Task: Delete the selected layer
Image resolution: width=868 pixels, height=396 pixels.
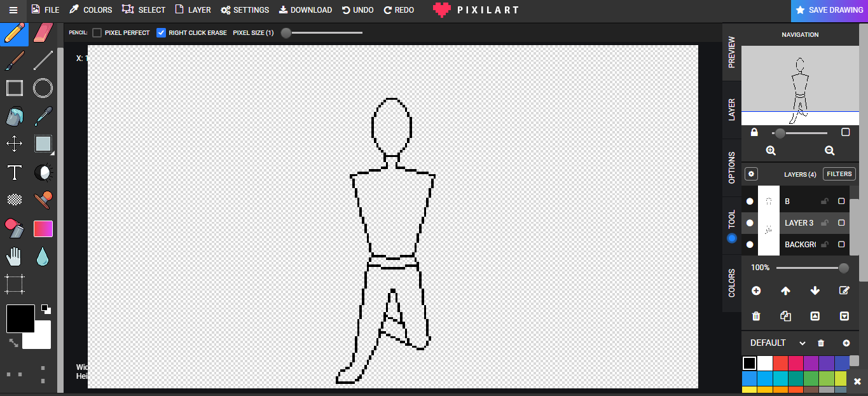Action: pyautogui.click(x=756, y=316)
